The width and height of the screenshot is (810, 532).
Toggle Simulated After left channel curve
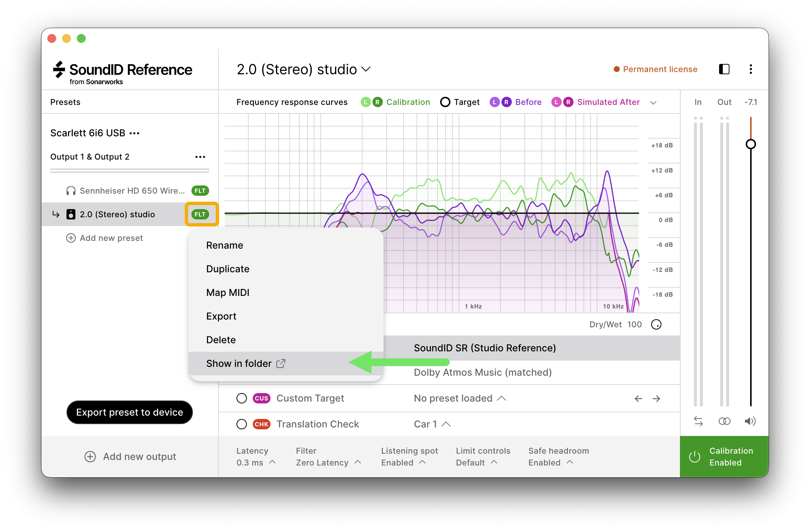[x=557, y=102]
